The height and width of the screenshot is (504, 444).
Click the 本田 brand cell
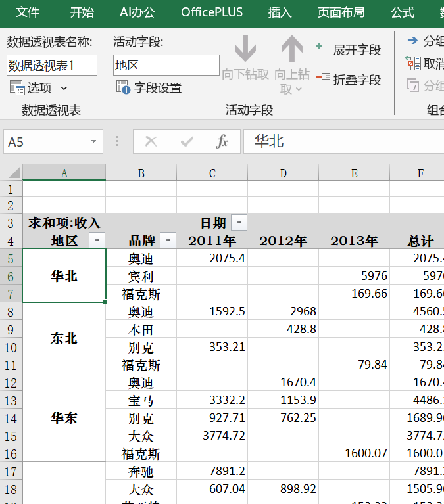(x=141, y=329)
